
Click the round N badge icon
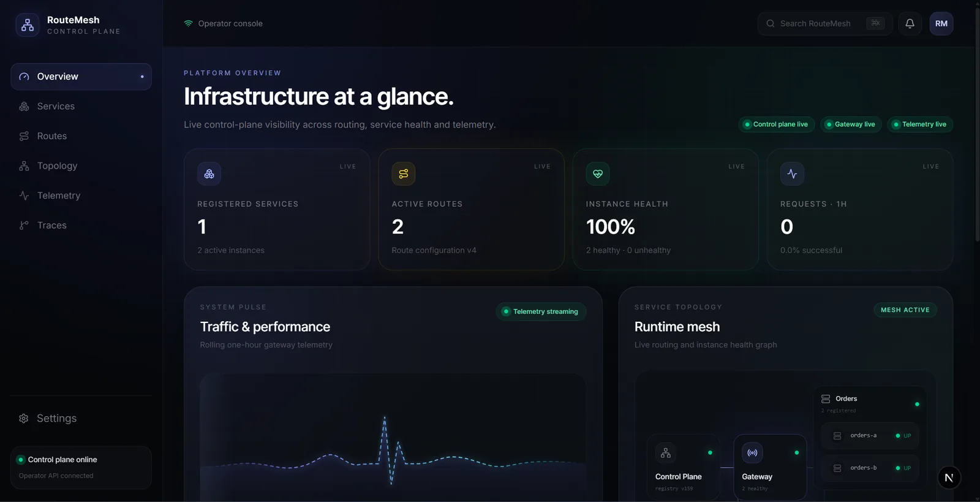pyautogui.click(x=949, y=477)
